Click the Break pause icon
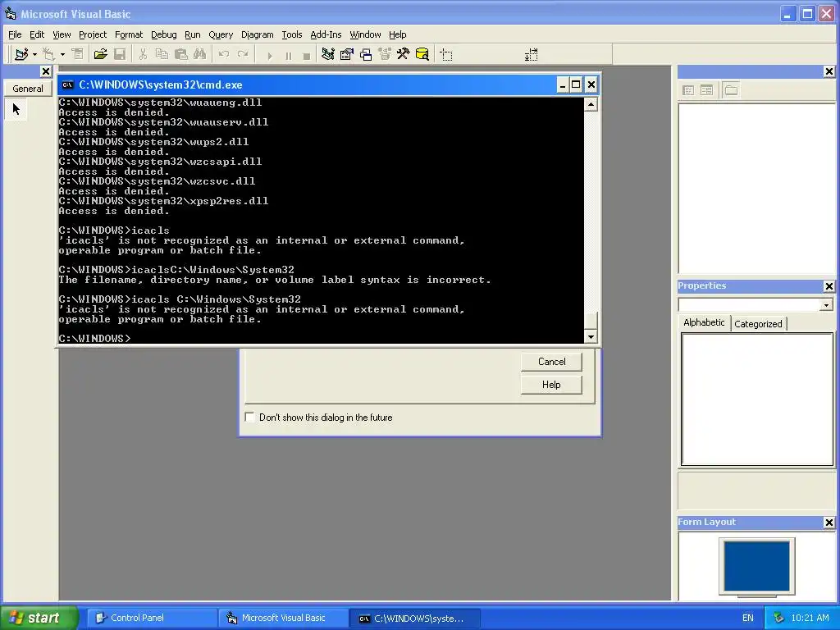The image size is (840, 630). coord(288,55)
